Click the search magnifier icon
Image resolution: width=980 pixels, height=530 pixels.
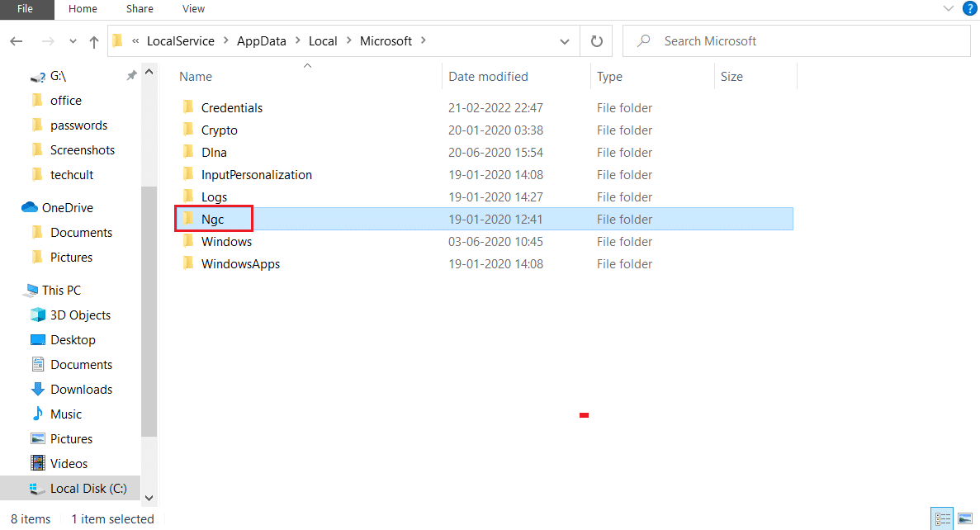point(644,41)
